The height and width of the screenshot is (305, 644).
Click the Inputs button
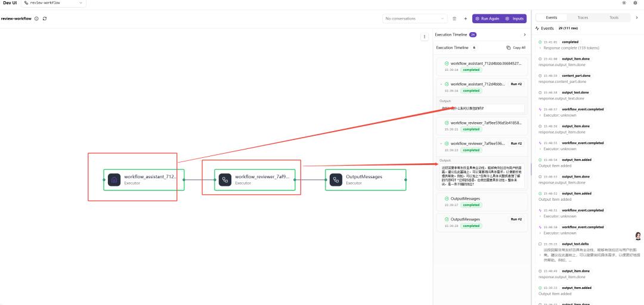[x=515, y=18]
